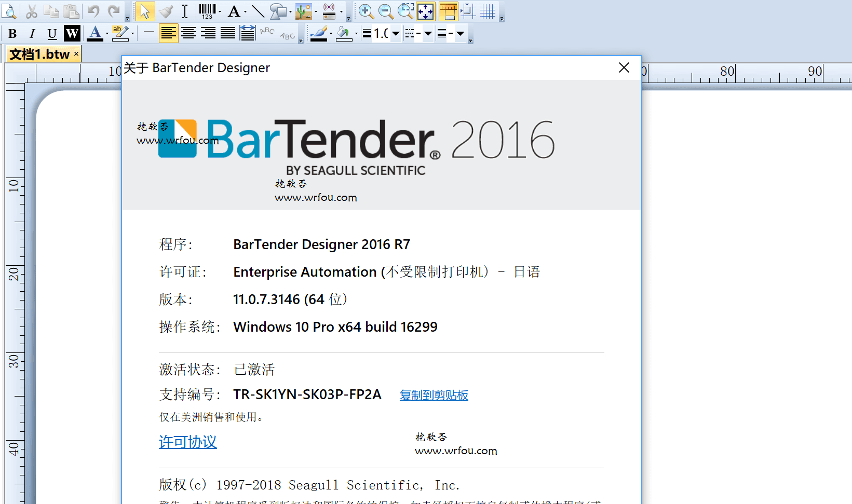Open the barcode tool dropdown arrow

(x=220, y=11)
